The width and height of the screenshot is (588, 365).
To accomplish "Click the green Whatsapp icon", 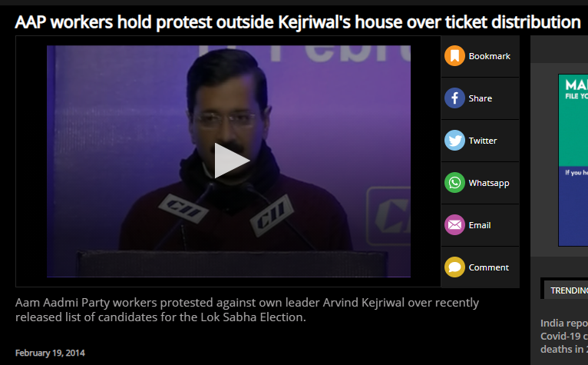I will tap(454, 183).
